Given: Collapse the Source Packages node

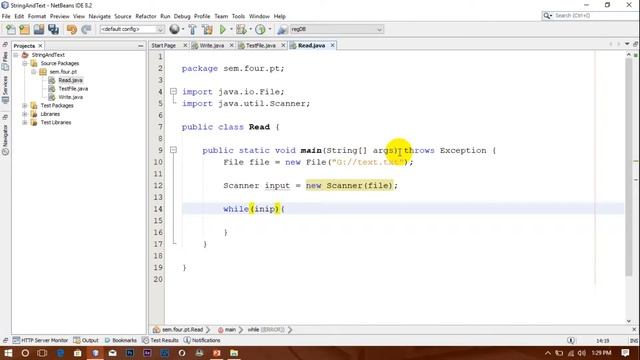Looking at the screenshot, I should (x=25, y=63).
